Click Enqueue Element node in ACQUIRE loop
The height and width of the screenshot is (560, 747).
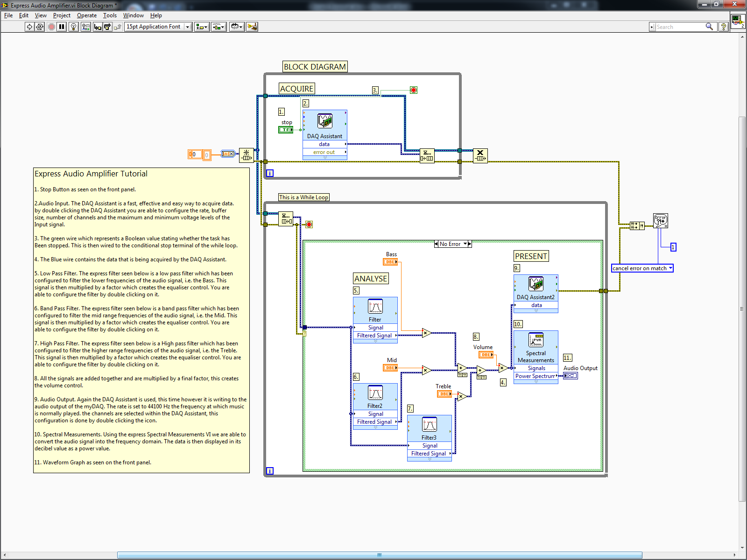[427, 155]
